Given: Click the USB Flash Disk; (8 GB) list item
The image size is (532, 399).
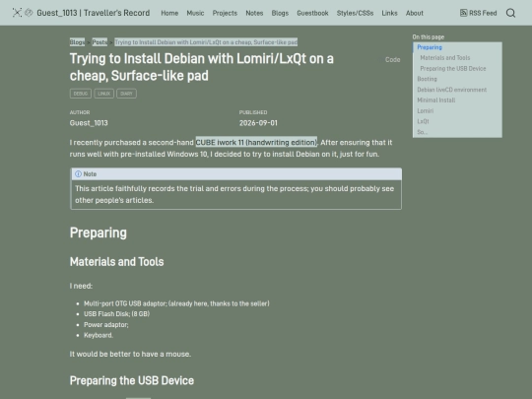Looking at the screenshot, I should tap(116, 314).
